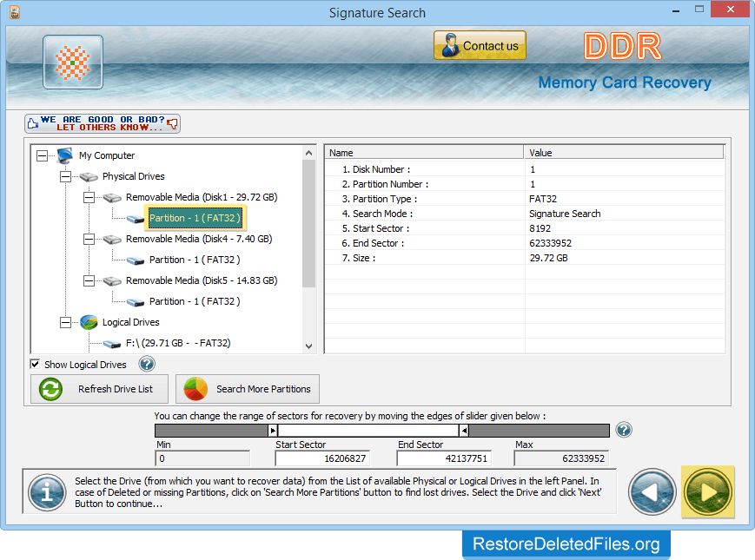Viewport: 755px width, 560px height.
Task: Click the left start-sector slider handle
Action: [273, 431]
